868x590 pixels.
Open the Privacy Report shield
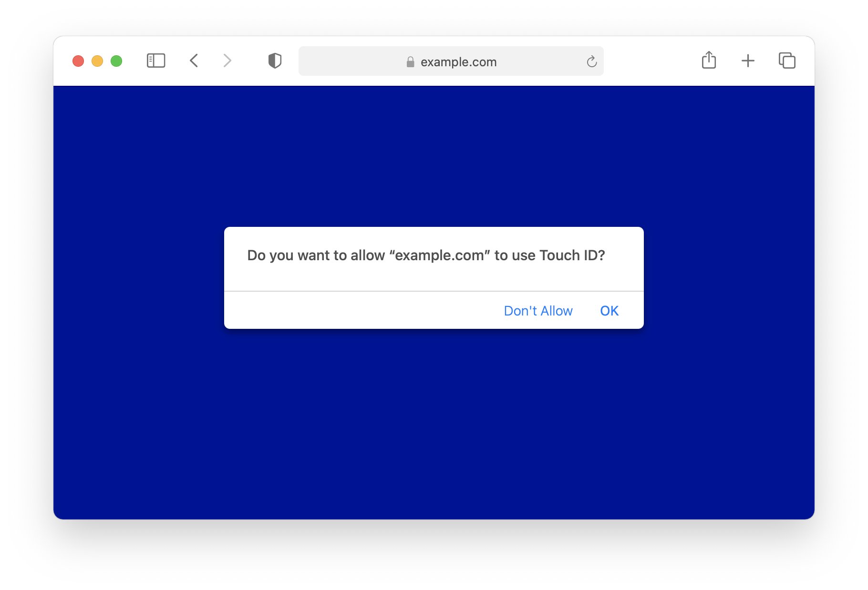tap(275, 61)
